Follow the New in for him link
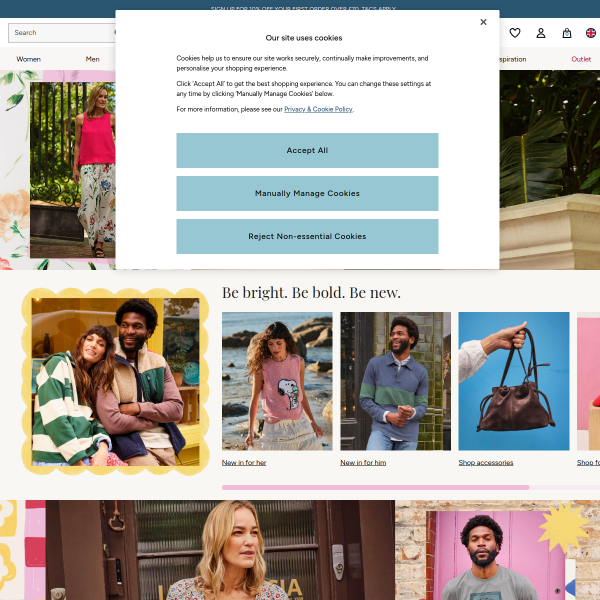Image resolution: width=600 pixels, height=600 pixels. (363, 463)
